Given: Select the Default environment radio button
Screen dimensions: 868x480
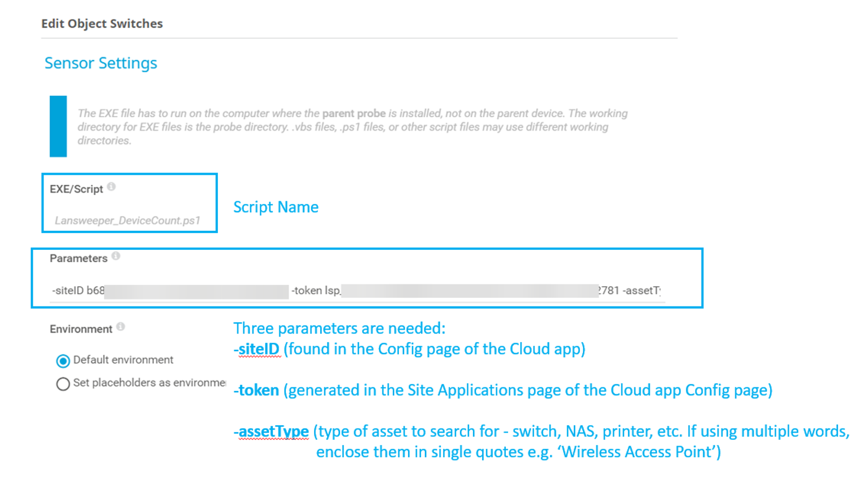Looking at the screenshot, I should (x=63, y=361).
